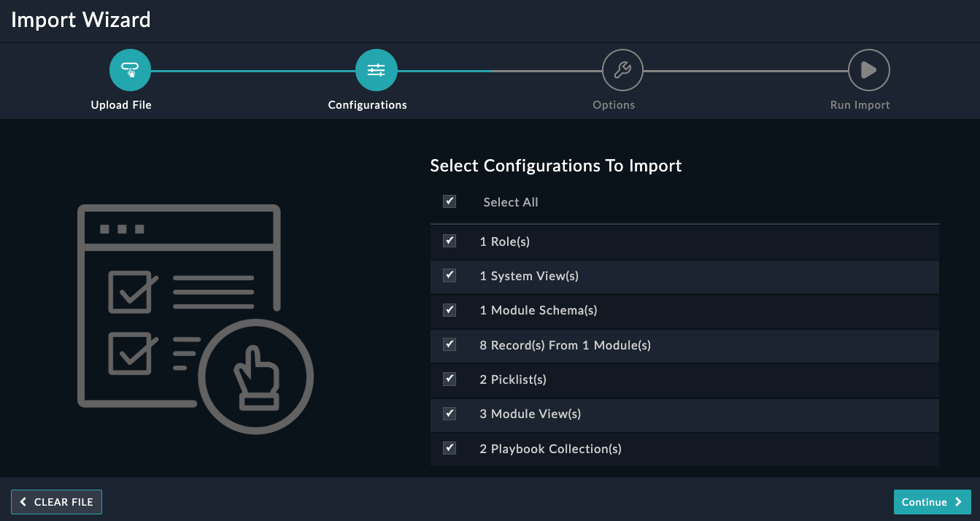Uncheck the 2 Playbook Collection(s) checkbox
Viewport: 980px width, 521px height.
click(450, 448)
